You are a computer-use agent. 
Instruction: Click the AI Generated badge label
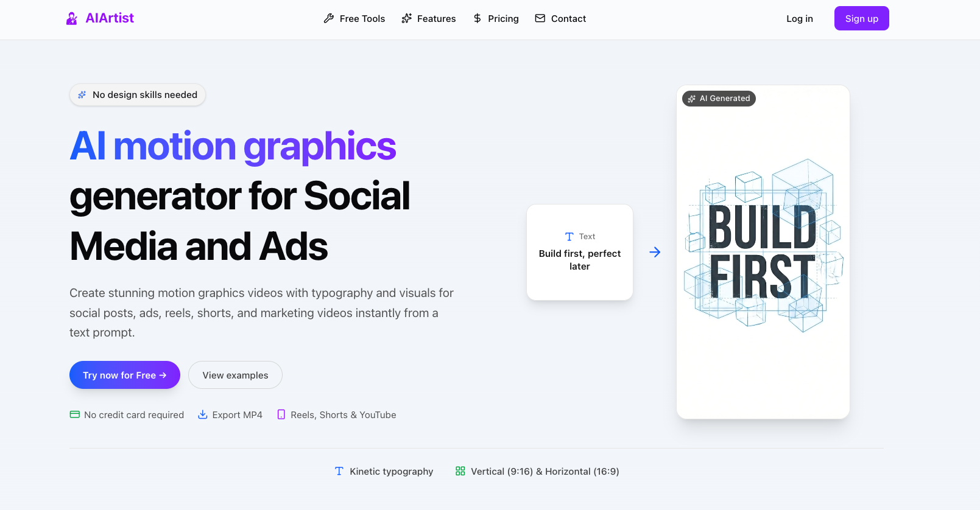coord(725,99)
